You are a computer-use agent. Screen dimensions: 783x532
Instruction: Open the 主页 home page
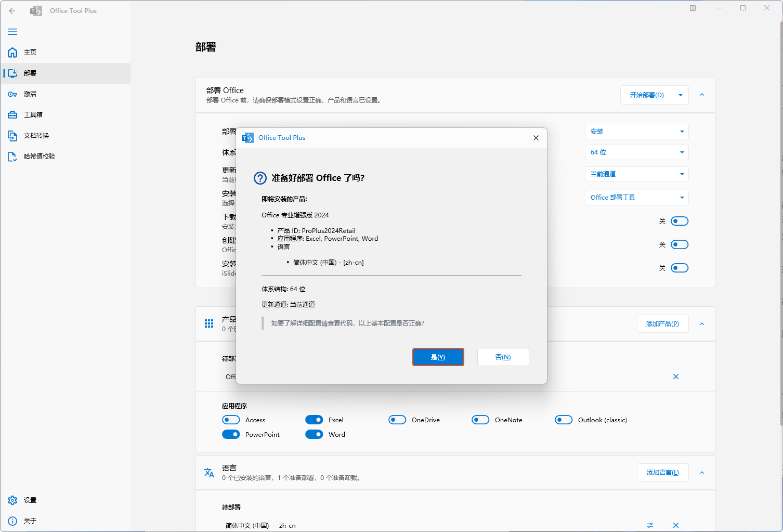point(66,53)
